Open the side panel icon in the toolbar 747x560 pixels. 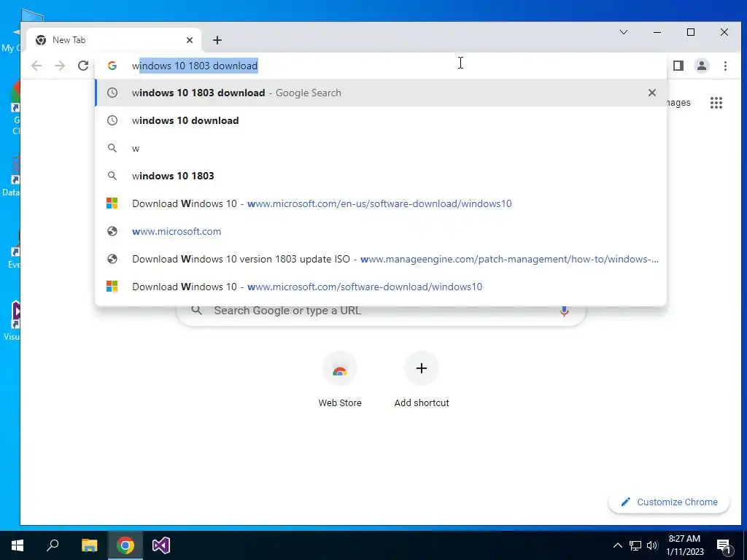tap(678, 66)
